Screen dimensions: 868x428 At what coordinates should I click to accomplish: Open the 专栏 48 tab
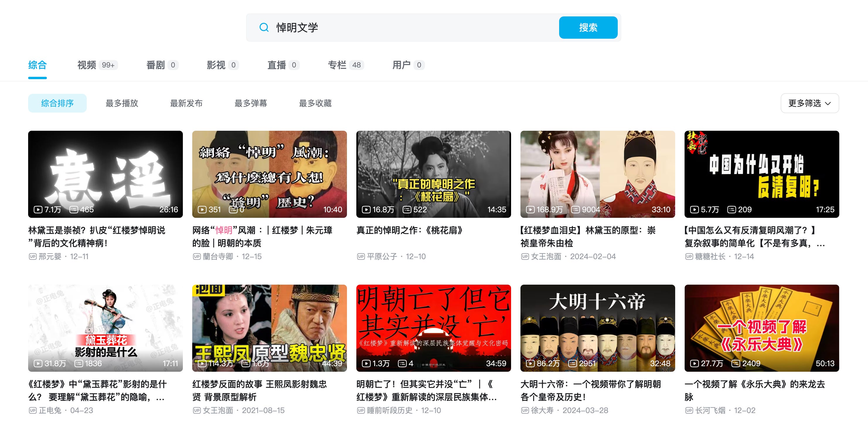click(346, 65)
